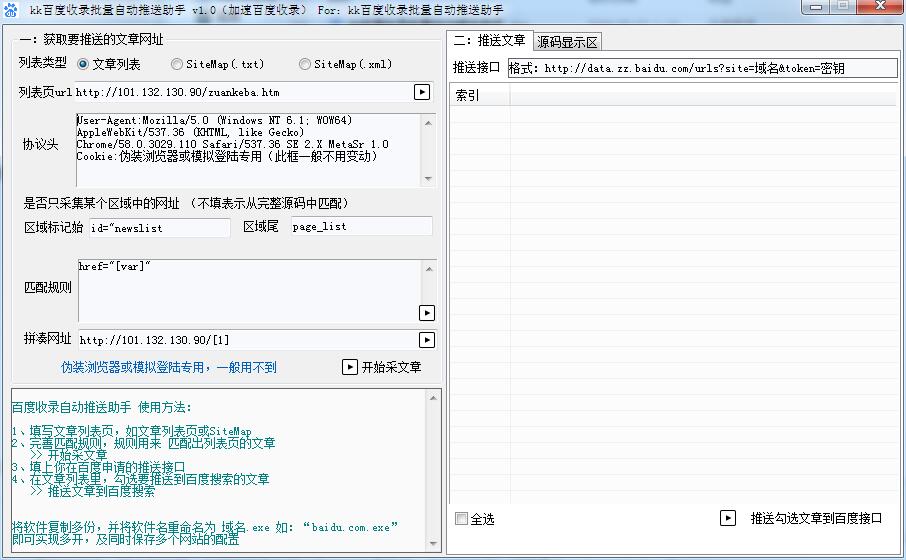Select the SiteMap(.txt) radio option
906x560 pixels.
tap(177, 64)
